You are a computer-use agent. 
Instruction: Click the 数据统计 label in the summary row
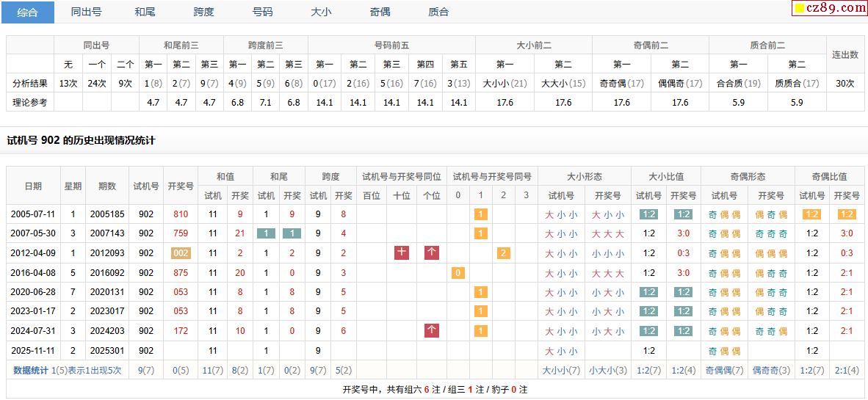(32, 371)
